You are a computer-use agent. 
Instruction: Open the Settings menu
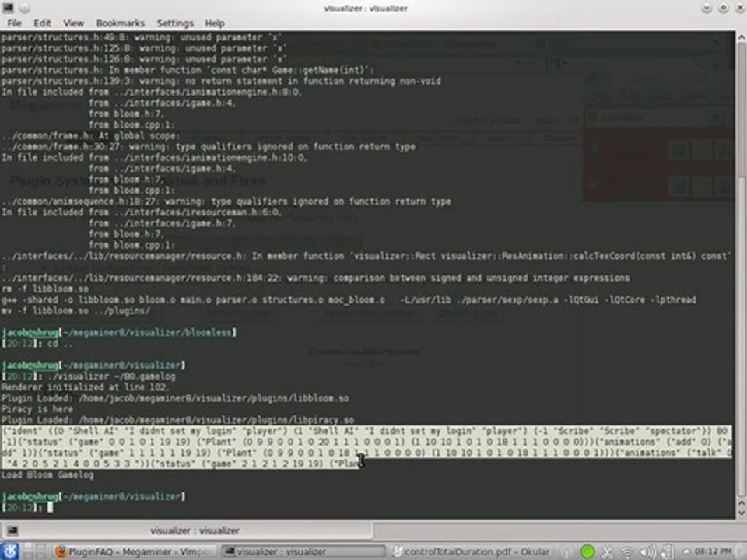[x=175, y=23]
